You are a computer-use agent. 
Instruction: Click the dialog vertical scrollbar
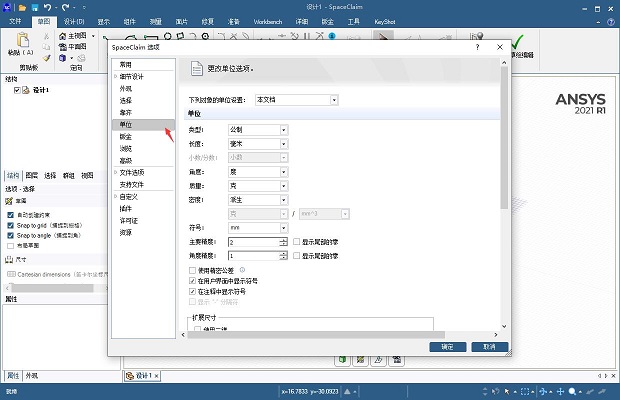504,138
